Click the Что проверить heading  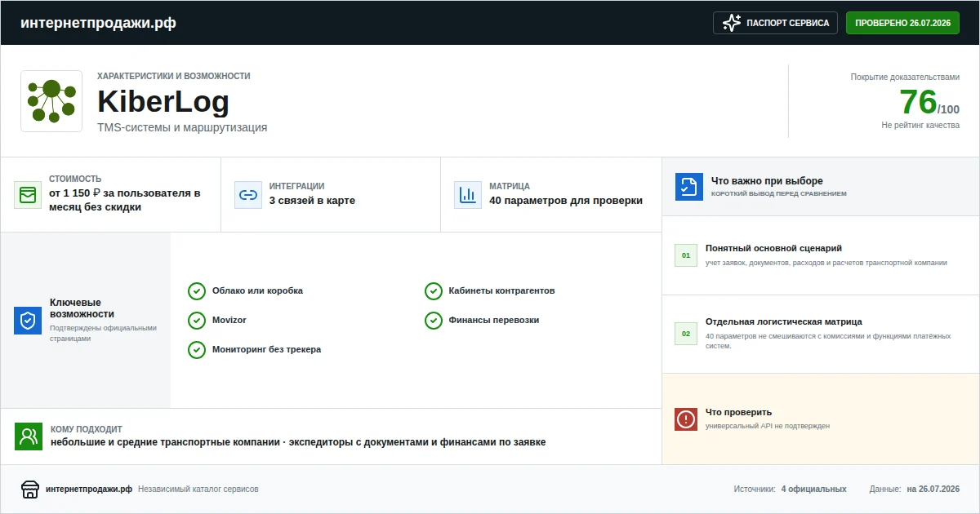(x=738, y=413)
